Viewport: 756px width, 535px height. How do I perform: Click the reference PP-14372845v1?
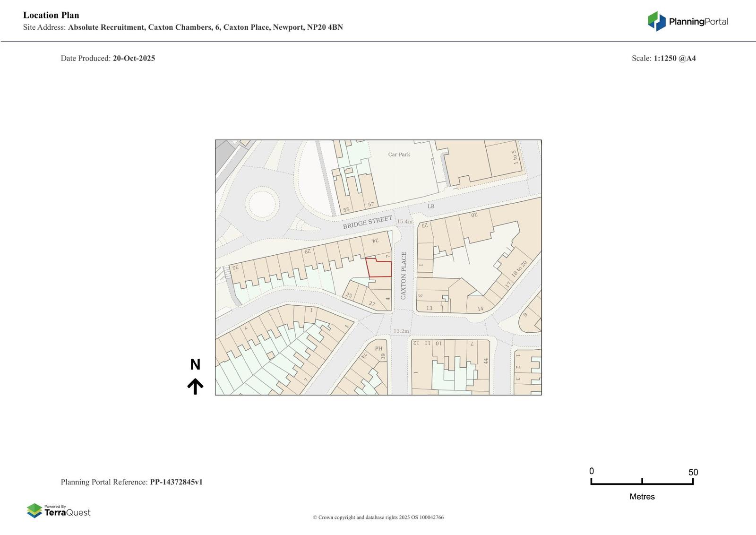click(x=176, y=482)
